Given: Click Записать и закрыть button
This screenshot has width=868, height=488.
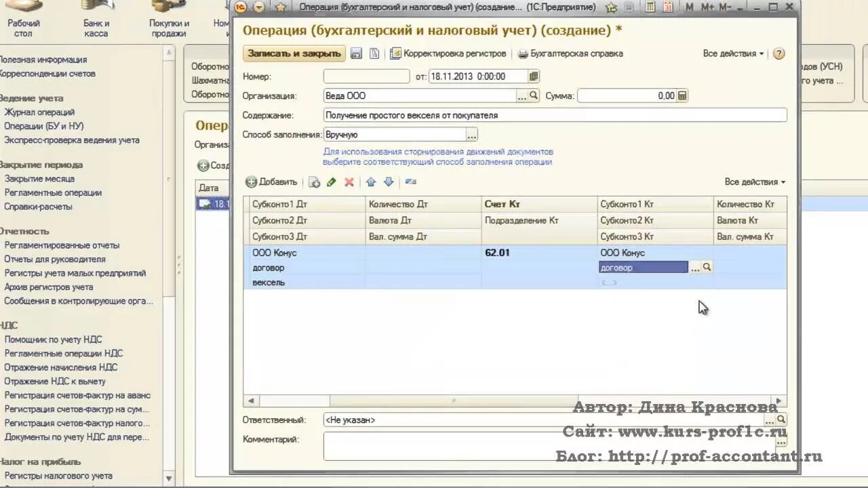Looking at the screenshot, I should click(294, 54).
